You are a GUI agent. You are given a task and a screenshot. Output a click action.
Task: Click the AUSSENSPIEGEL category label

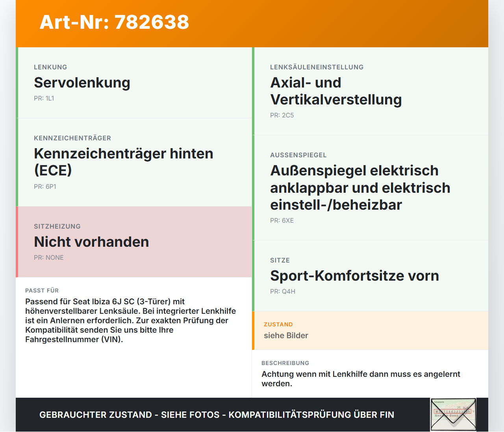[298, 155]
